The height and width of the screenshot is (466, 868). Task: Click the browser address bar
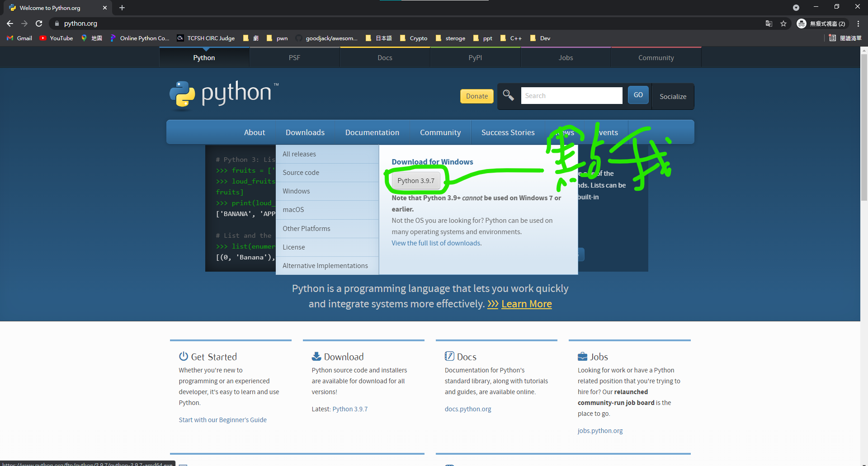pyautogui.click(x=407, y=24)
